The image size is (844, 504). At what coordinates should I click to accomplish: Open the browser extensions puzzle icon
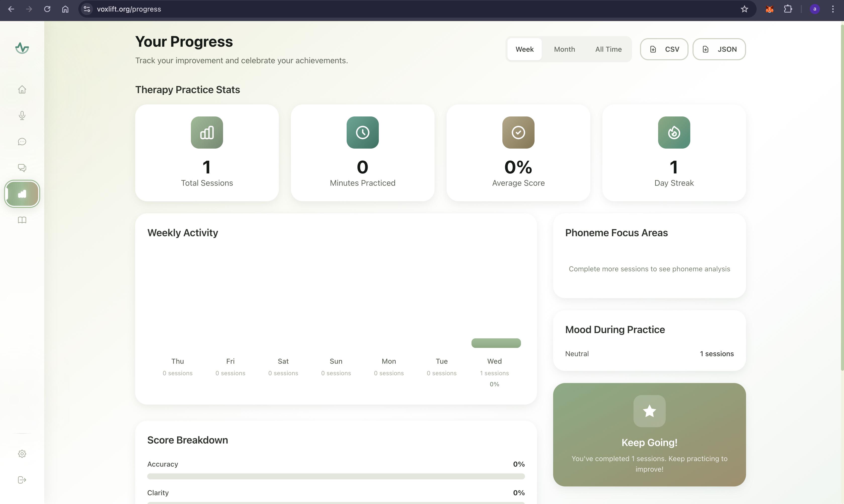tap(787, 9)
